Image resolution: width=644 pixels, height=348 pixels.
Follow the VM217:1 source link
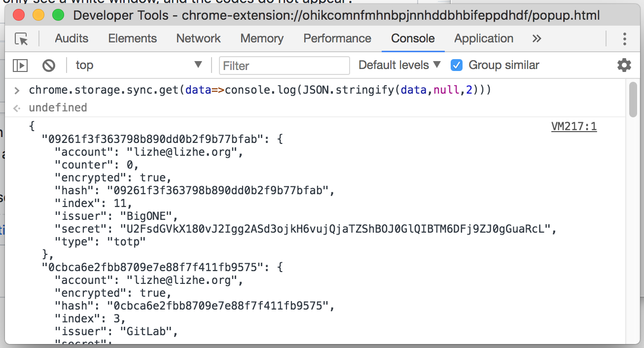click(573, 126)
